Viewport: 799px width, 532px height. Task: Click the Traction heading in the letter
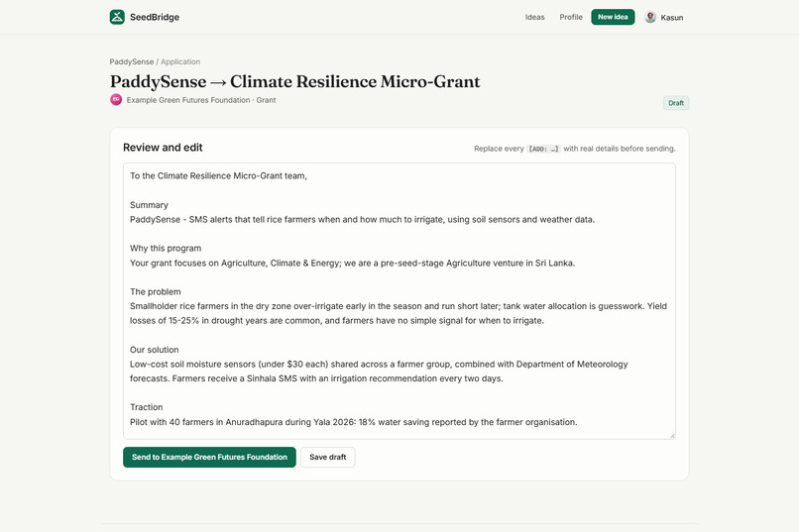pyautogui.click(x=147, y=407)
